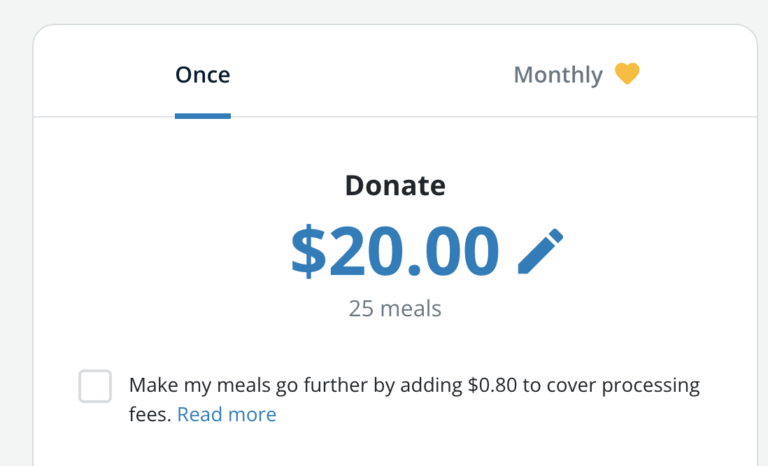Click the number 25 in the meals caption
The width and height of the screenshot is (768, 466).
[x=361, y=308]
